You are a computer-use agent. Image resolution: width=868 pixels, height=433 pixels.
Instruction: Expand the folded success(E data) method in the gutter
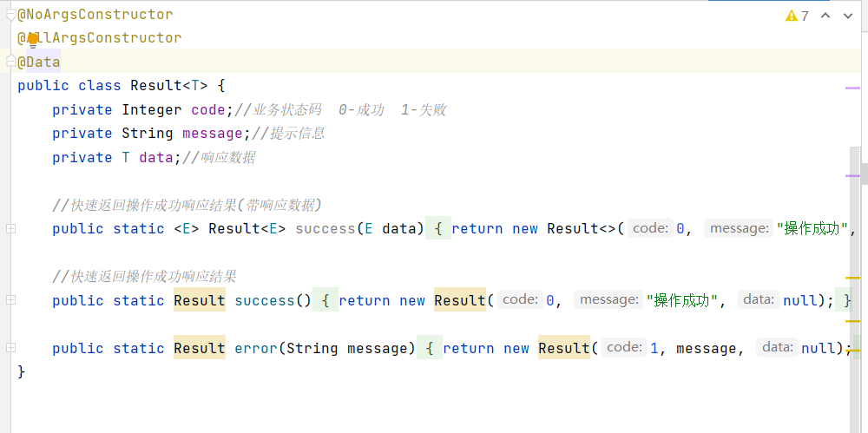point(10,229)
